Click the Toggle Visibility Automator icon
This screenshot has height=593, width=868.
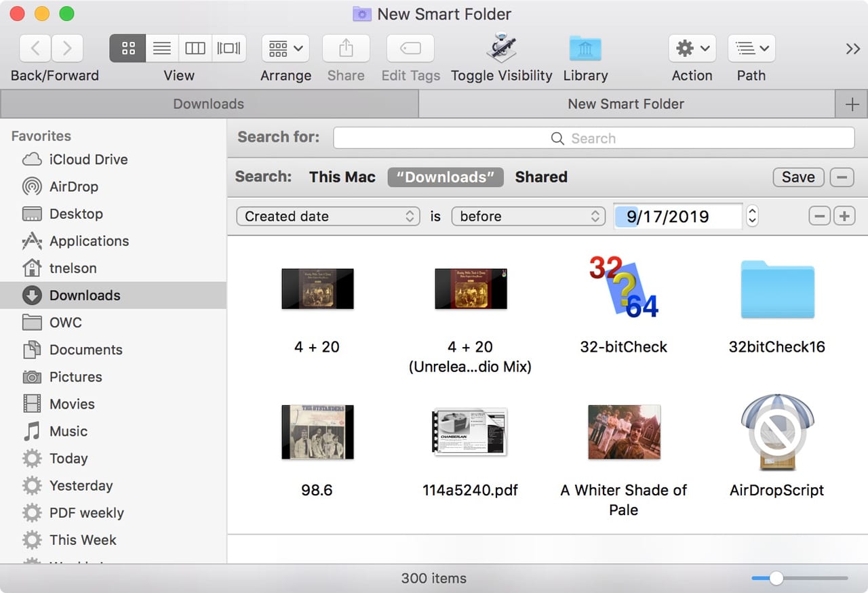(502, 47)
